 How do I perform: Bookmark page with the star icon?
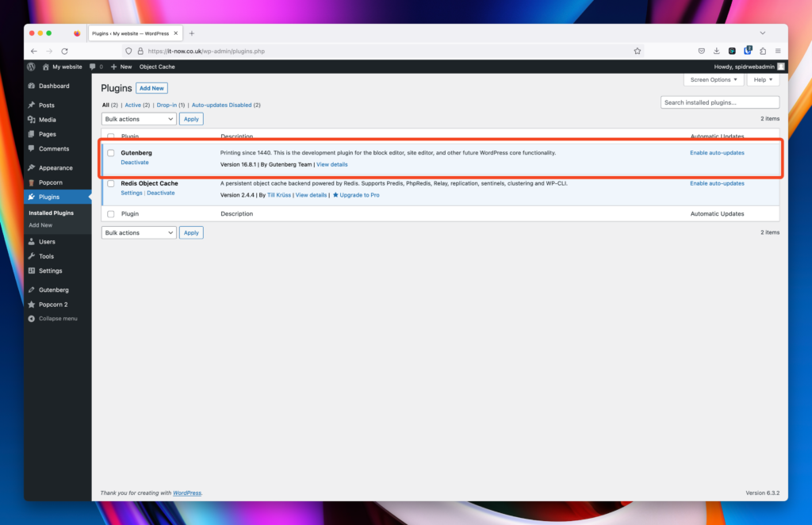coord(638,52)
